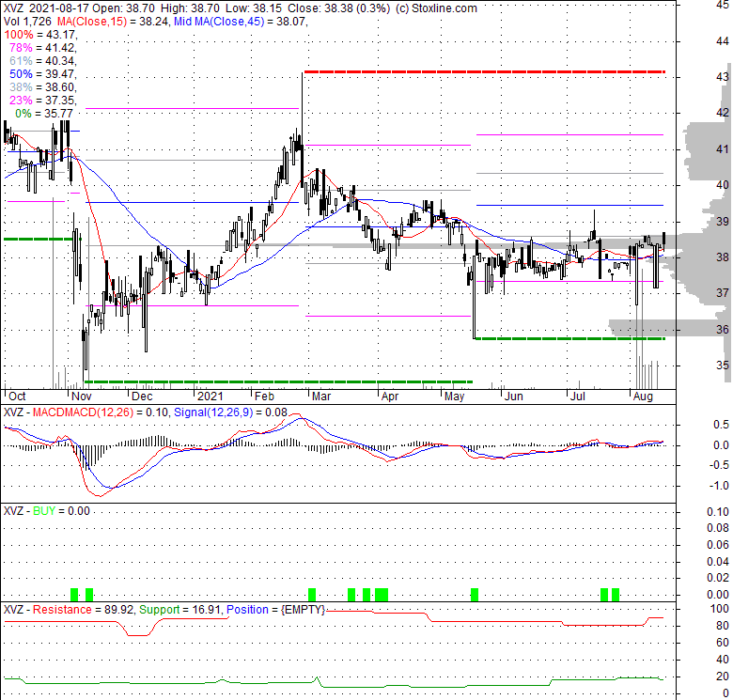Click the '78% = 41.42' level text

(42, 48)
